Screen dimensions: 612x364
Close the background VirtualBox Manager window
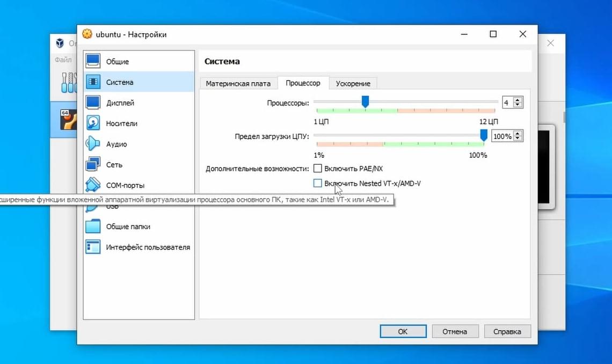550,43
